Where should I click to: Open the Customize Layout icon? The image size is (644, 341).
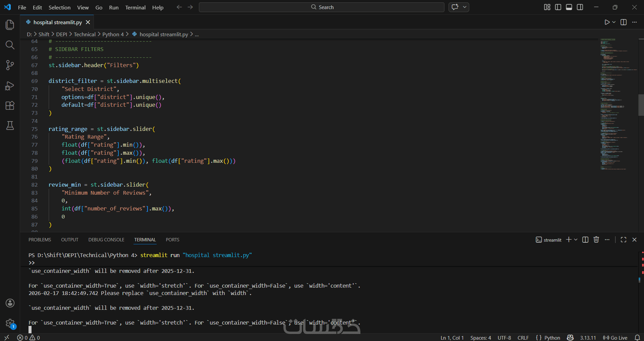[x=547, y=7]
